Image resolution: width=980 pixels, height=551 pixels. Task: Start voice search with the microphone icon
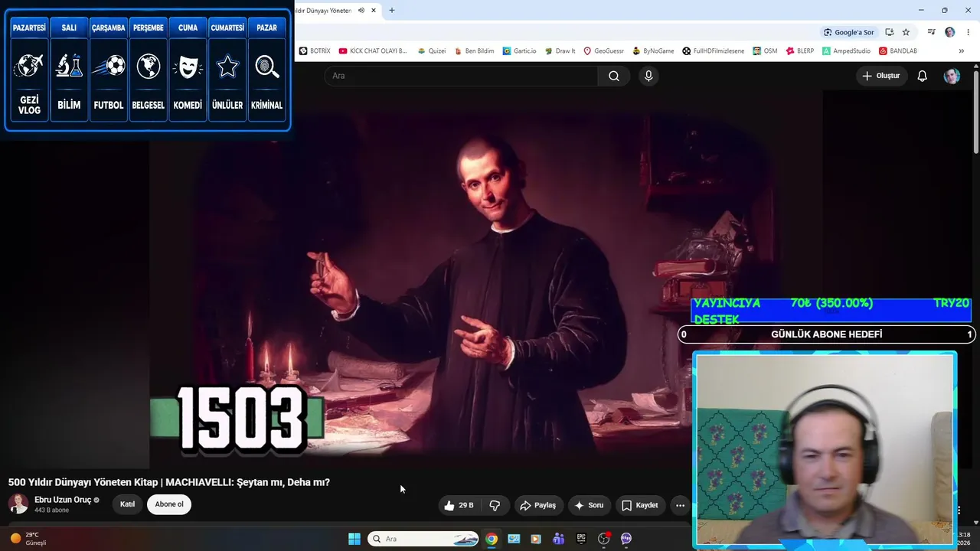(x=648, y=76)
